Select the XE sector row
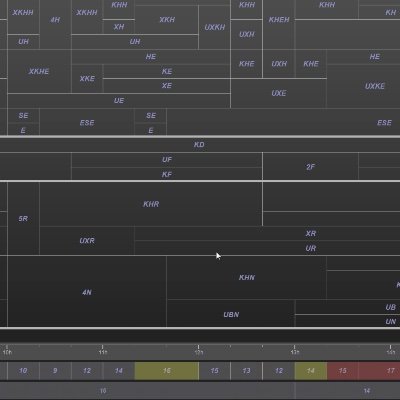 167,86
